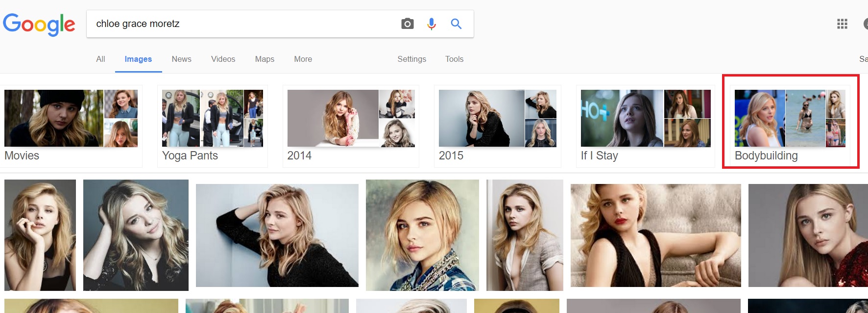868x313 pixels.
Task: Select the 2015 suggestion card
Action: click(497, 126)
